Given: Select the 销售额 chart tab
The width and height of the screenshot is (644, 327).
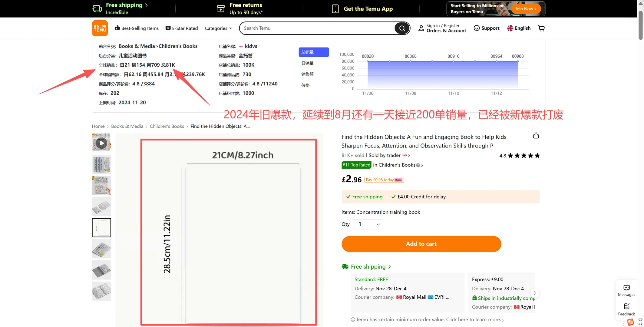Looking at the screenshot, I should tap(308, 74).
